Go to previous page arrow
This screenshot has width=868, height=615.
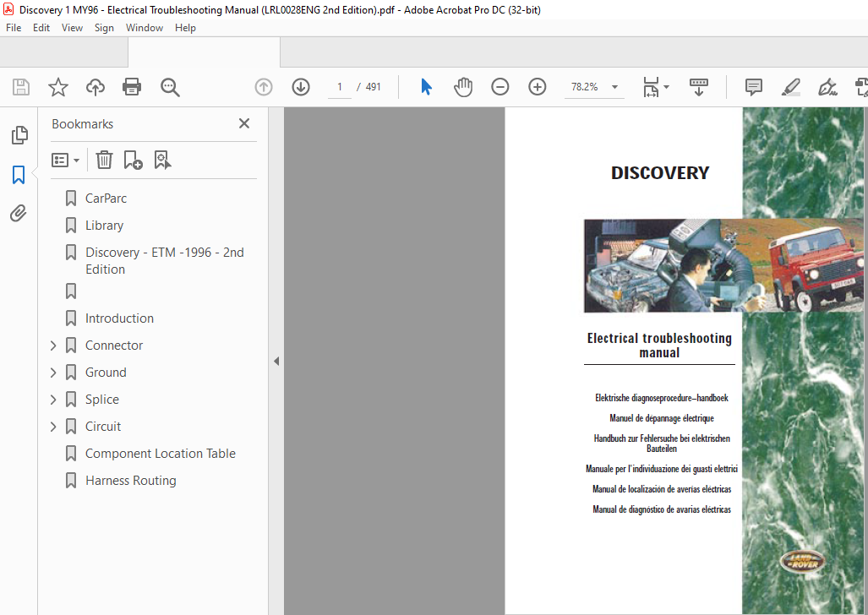point(264,87)
